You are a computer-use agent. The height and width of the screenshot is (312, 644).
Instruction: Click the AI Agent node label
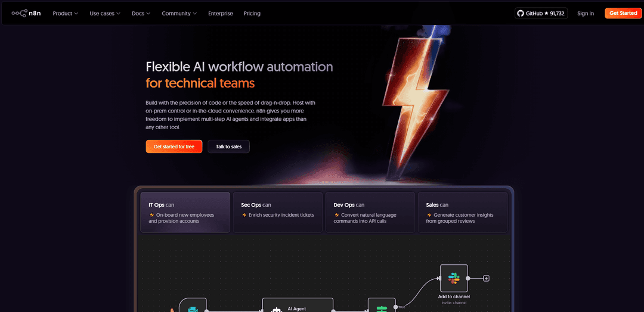pyautogui.click(x=296, y=308)
